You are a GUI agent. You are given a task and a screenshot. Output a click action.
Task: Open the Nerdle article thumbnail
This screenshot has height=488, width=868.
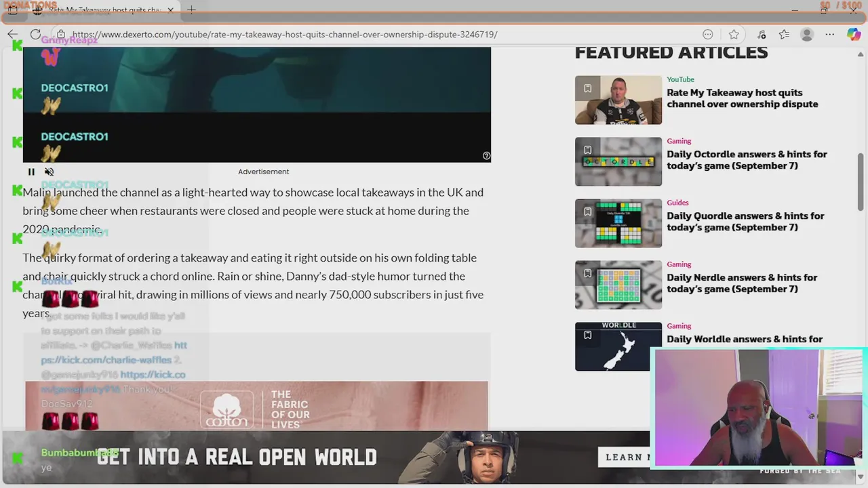coord(618,285)
